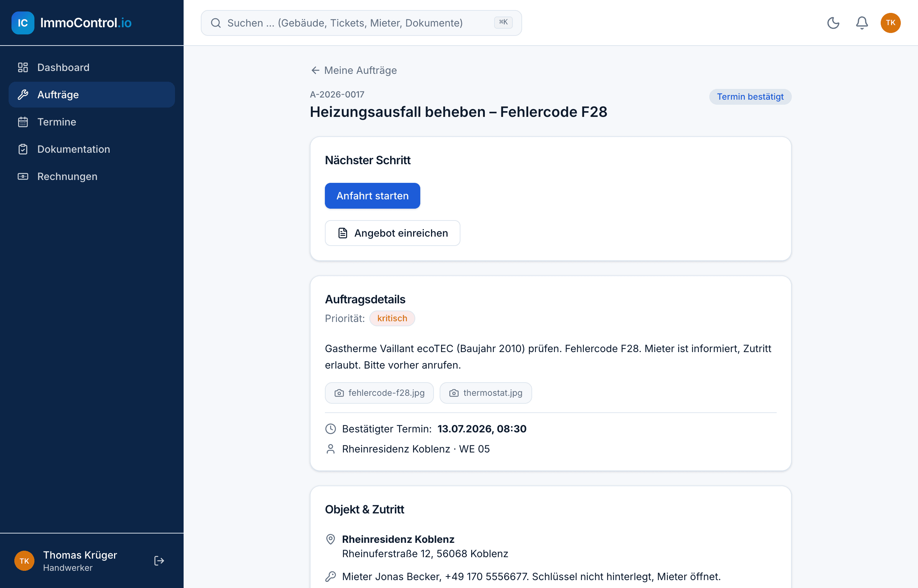Click Rheinresidenz Koblenz · WE 05 text
Viewport: 918px width, 588px height.
(416, 449)
